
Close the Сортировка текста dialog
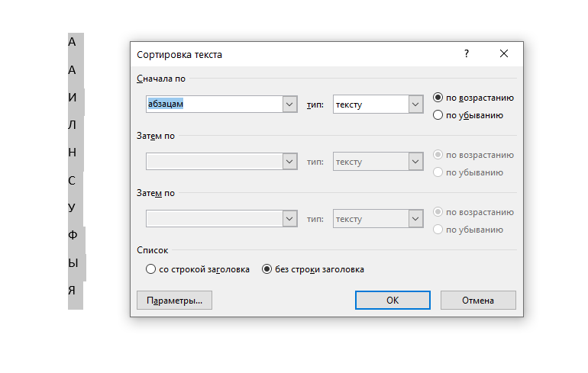(x=504, y=54)
